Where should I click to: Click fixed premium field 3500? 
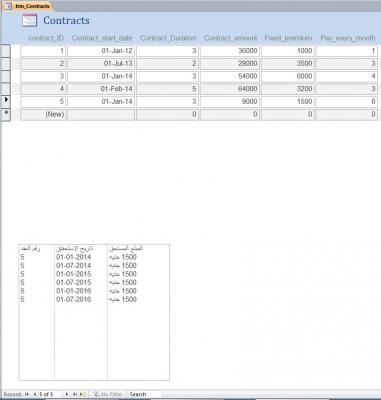288,64
